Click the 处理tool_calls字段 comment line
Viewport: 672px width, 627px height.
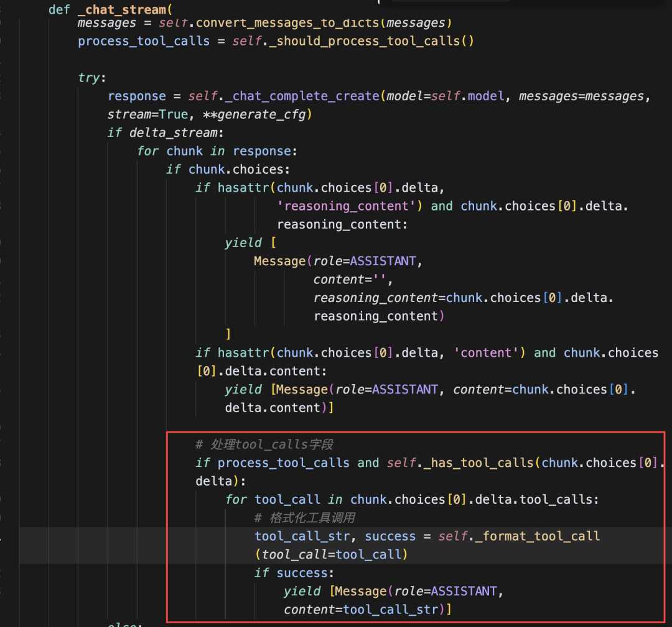[x=264, y=445]
